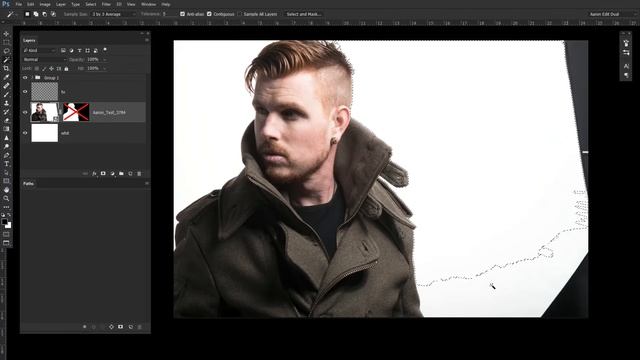
Task: Select the Healing Brush tool
Action: pyautogui.click(x=6, y=86)
